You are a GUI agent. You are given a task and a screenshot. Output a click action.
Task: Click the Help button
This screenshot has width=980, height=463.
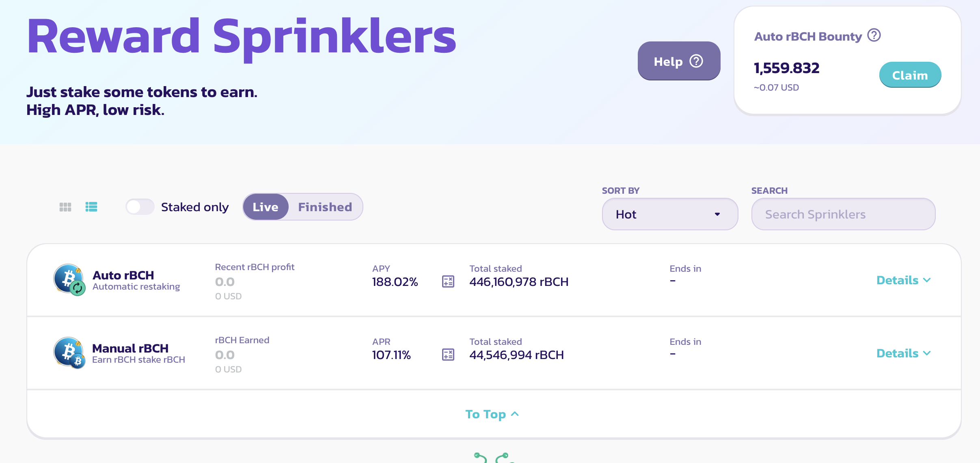pos(679,61)
